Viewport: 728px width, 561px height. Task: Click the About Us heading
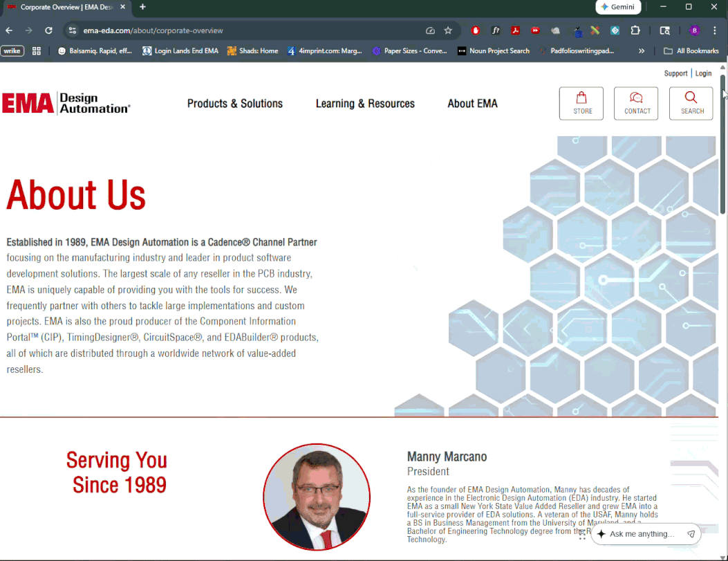tap(76, 195)
